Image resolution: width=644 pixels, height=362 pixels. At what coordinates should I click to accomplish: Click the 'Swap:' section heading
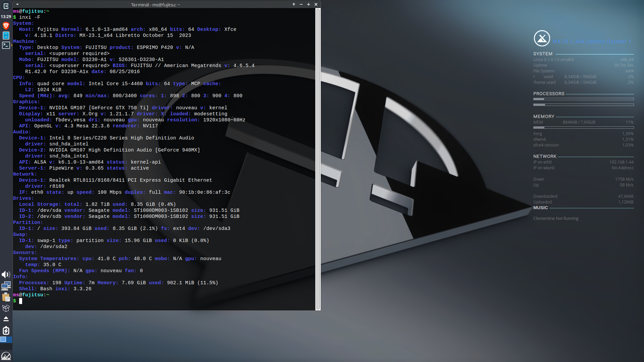pos(21,234)
